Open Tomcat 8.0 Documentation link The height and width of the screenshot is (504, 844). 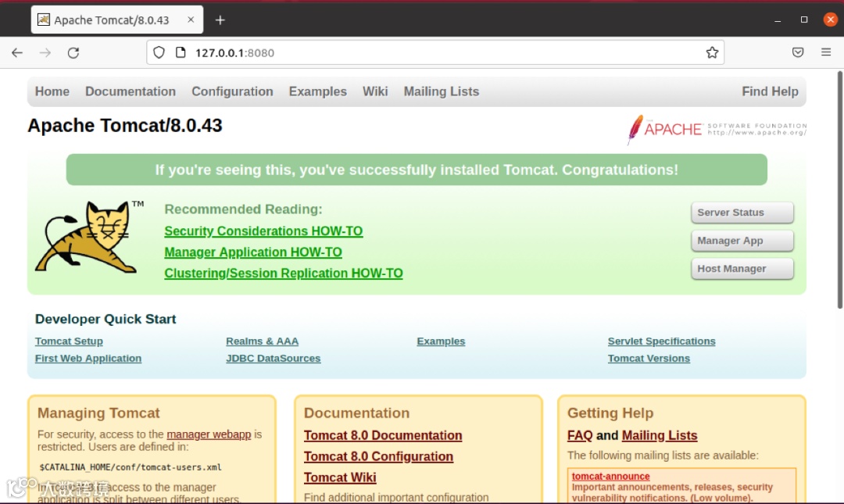[x=383, y=435]
